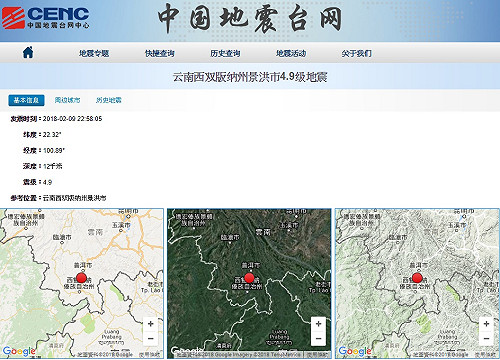
Task: Click the 临沧市 label on terrain map
Action: tap(398, 237)
